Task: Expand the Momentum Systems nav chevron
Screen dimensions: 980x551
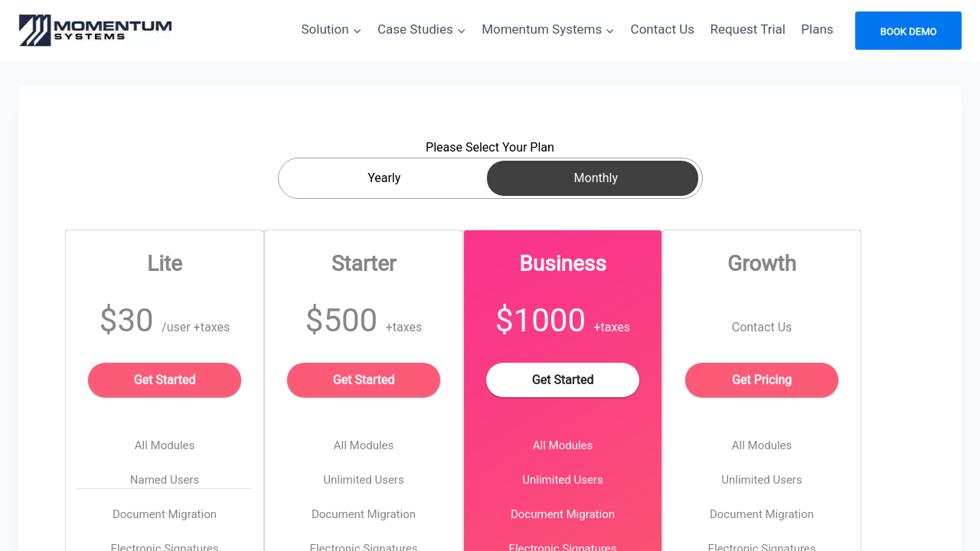Action: pyautogui.click(x=610, y=31)
